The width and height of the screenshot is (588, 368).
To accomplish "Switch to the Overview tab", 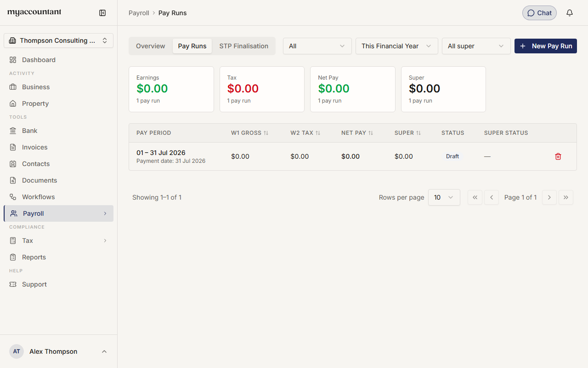I will click(151, 46).
